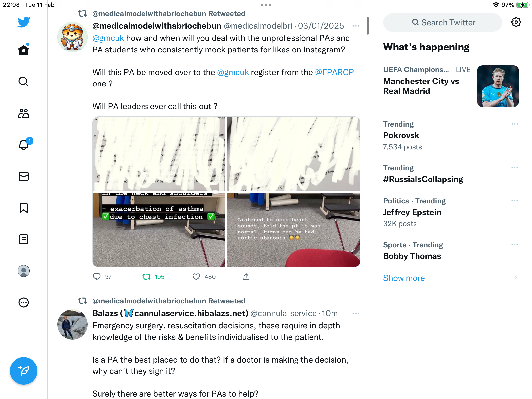This screenshot has width=532, height=399.
Task: Open the Messages envelope icon
Action: pos(24,176)
